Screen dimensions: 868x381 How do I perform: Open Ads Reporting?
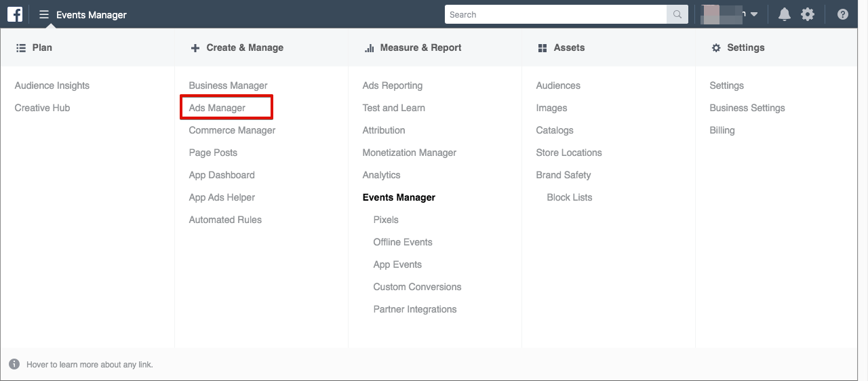393,85
